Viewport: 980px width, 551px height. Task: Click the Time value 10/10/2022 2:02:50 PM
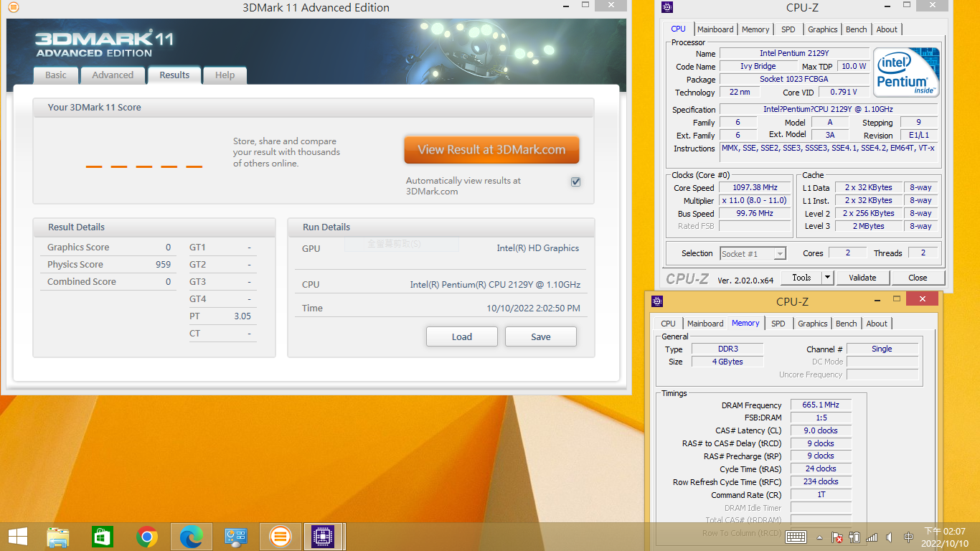(x=533, y=308)
